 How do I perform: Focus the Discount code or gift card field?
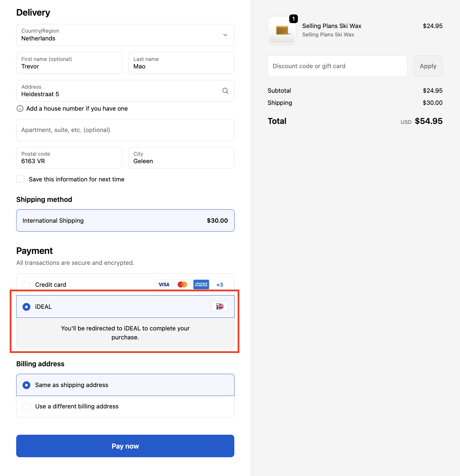337,66
